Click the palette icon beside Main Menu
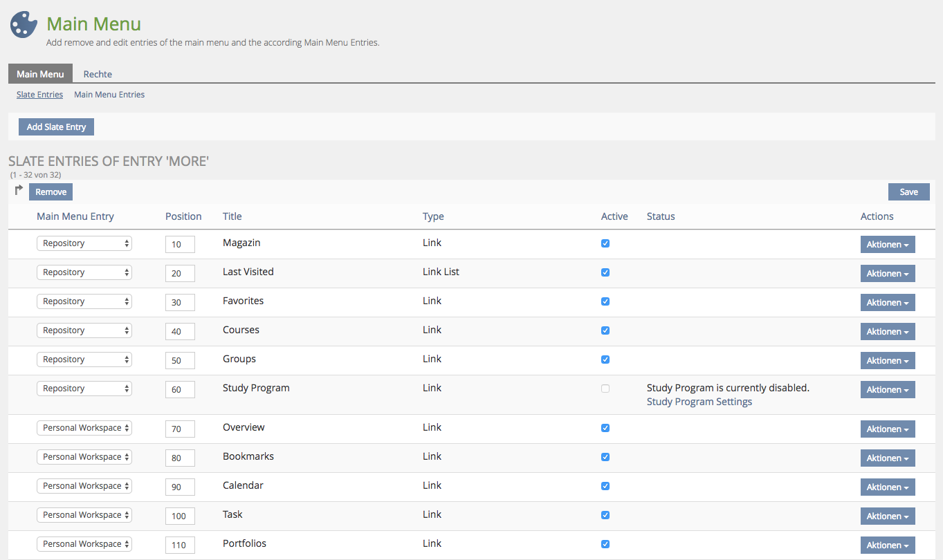 [x=24, y=25]
